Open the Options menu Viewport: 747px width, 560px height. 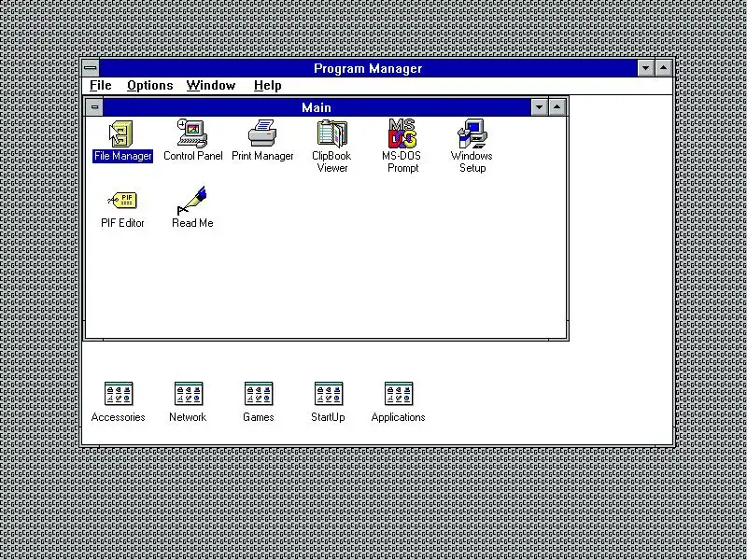coord(150,86)
